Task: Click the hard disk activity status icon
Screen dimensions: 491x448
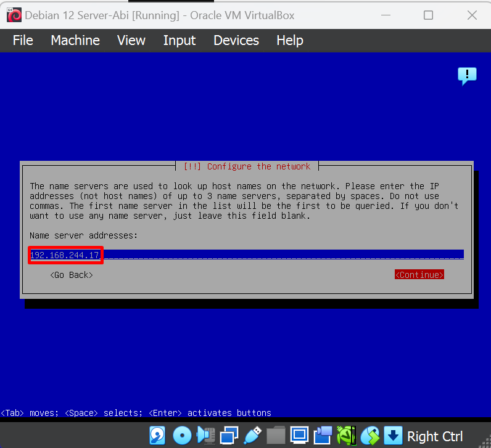Action: pos(157,436)
